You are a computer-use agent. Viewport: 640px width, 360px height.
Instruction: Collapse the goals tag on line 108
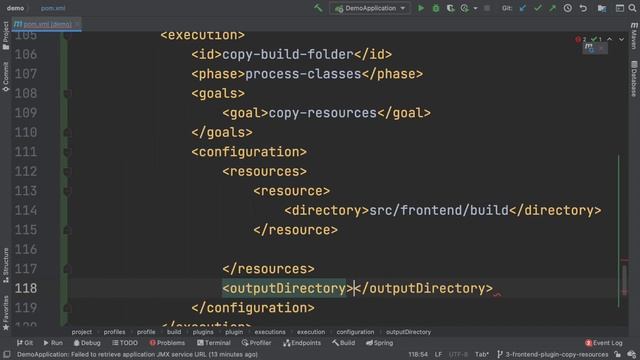click(68, 93)
